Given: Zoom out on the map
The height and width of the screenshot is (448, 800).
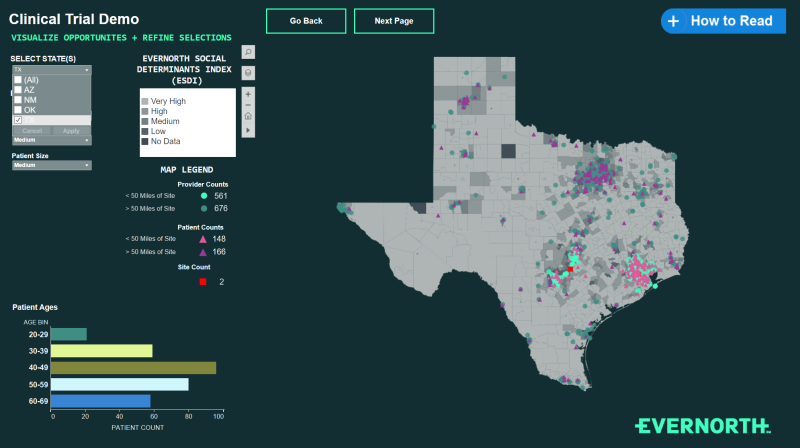Looking at the screenshot, I should coord(248,105).
